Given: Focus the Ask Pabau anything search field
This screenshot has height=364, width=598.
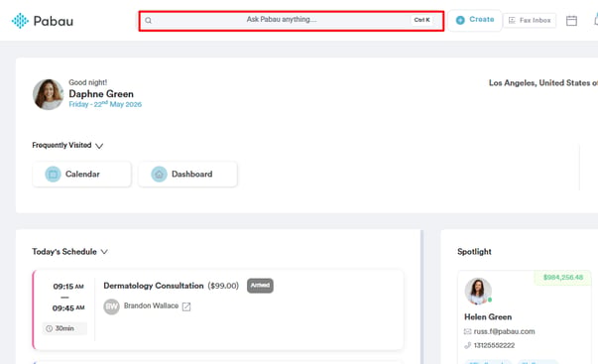Looking at the screenshot, I should click(x=292, y=21).
